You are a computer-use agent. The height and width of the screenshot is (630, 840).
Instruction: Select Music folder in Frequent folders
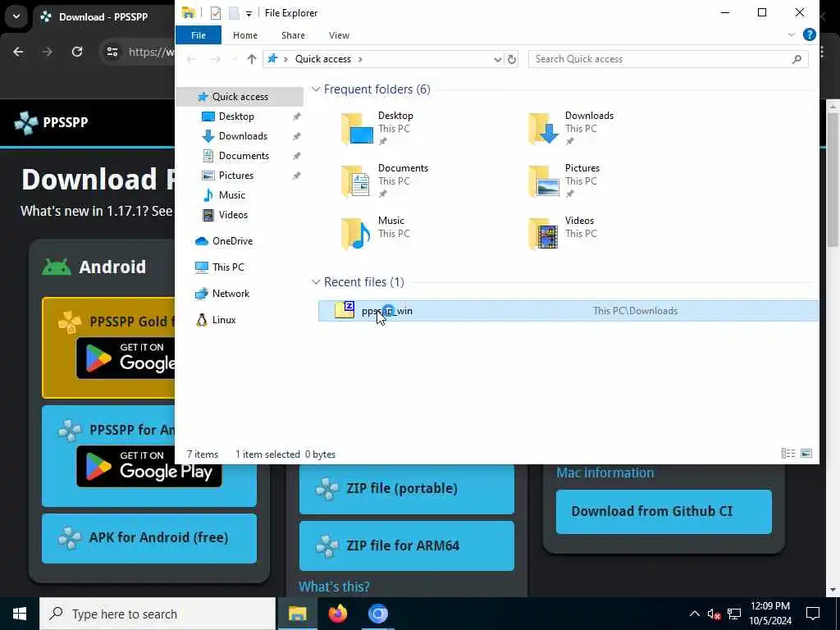(375, 234)
